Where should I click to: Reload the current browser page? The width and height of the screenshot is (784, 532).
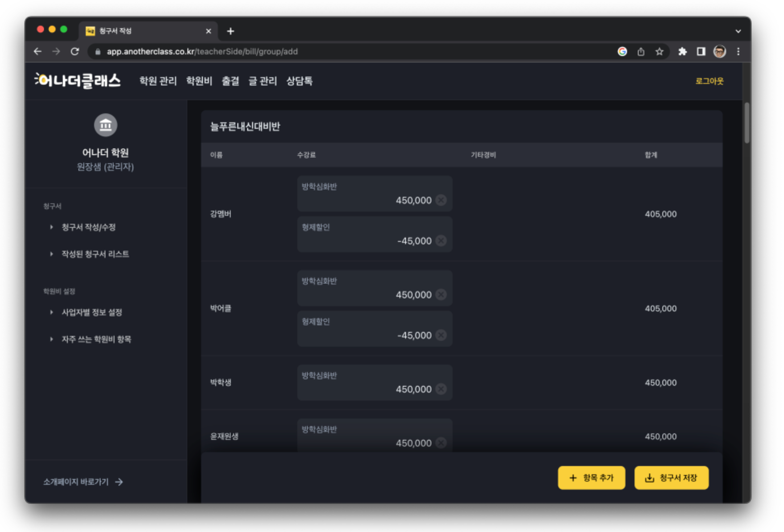pyautogui.click(x=75, y=51)
